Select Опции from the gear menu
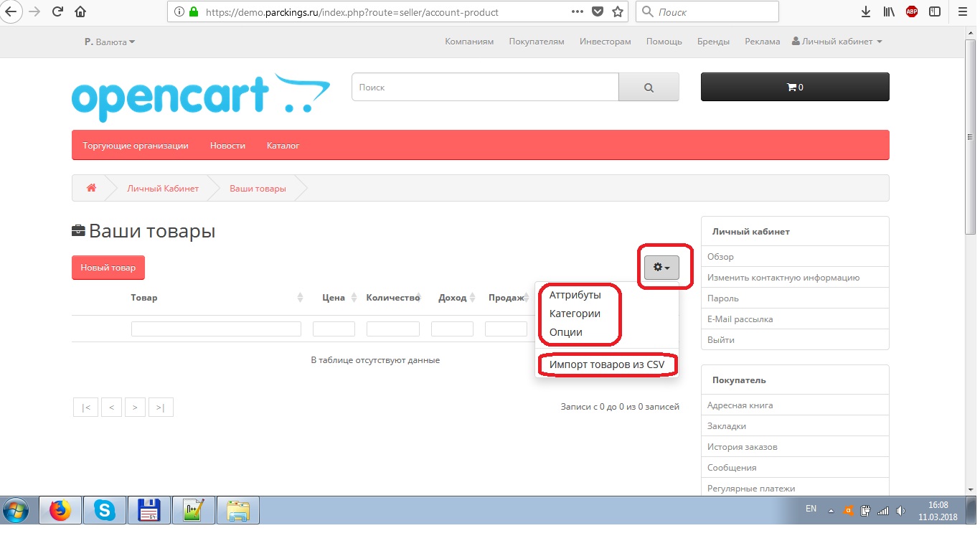This screenshot has height=551, width=980. pyautogui.click(x=566, y=332)
